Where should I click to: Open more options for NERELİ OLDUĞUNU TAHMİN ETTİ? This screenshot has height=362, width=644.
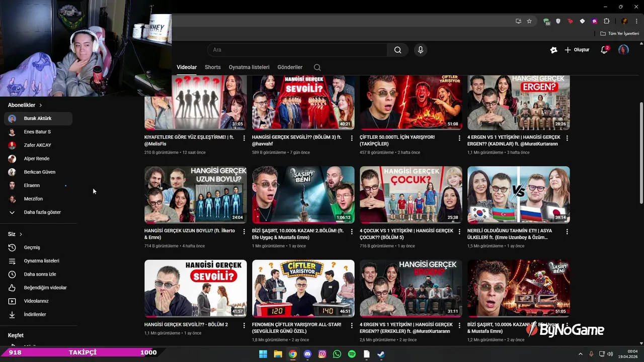click(x=567, y=232)
